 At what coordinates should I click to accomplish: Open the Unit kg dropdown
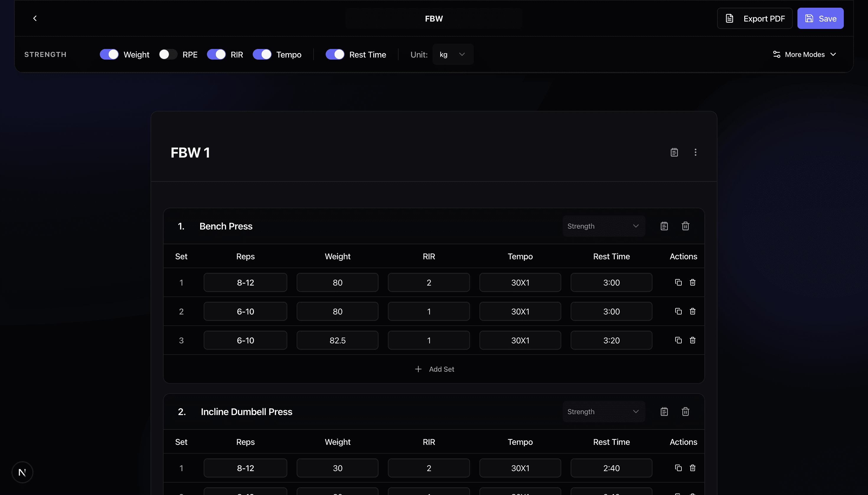453,54
